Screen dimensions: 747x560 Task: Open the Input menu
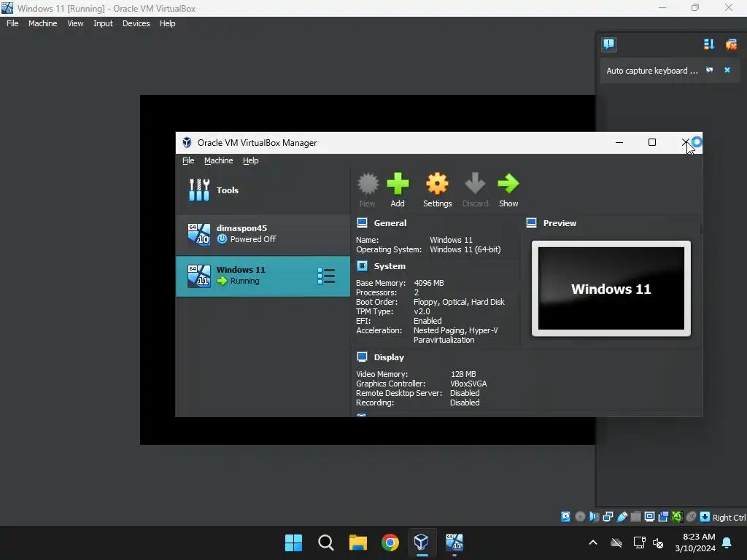tap(103, 23)
